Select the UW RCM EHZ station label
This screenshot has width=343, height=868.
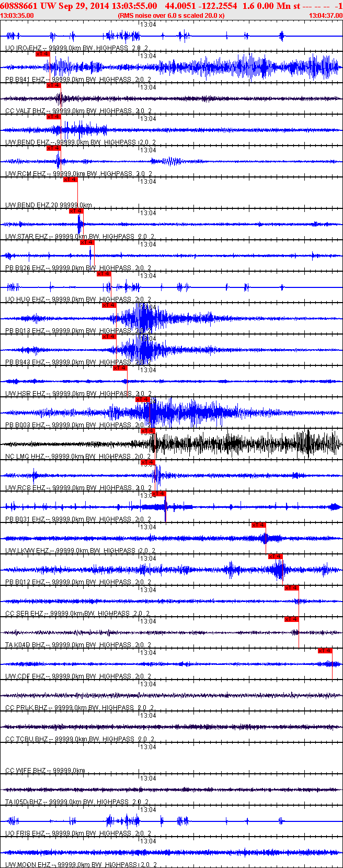click(78, 174)
